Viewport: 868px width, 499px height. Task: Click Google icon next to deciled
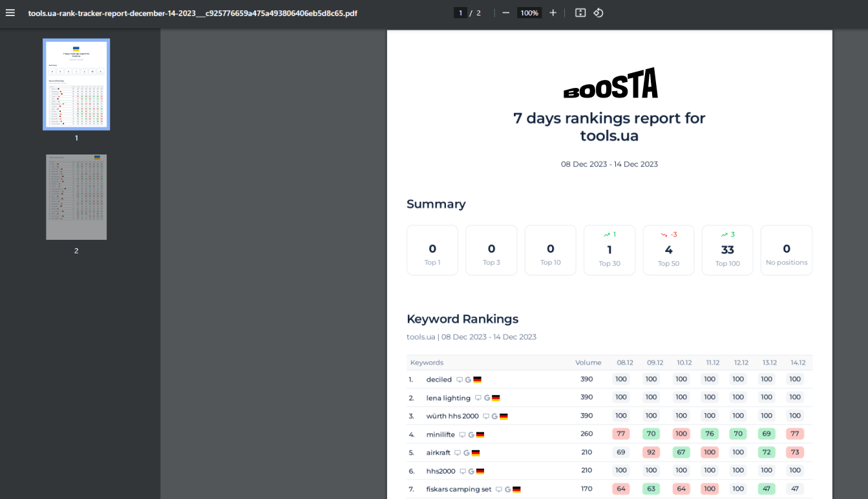468,380
